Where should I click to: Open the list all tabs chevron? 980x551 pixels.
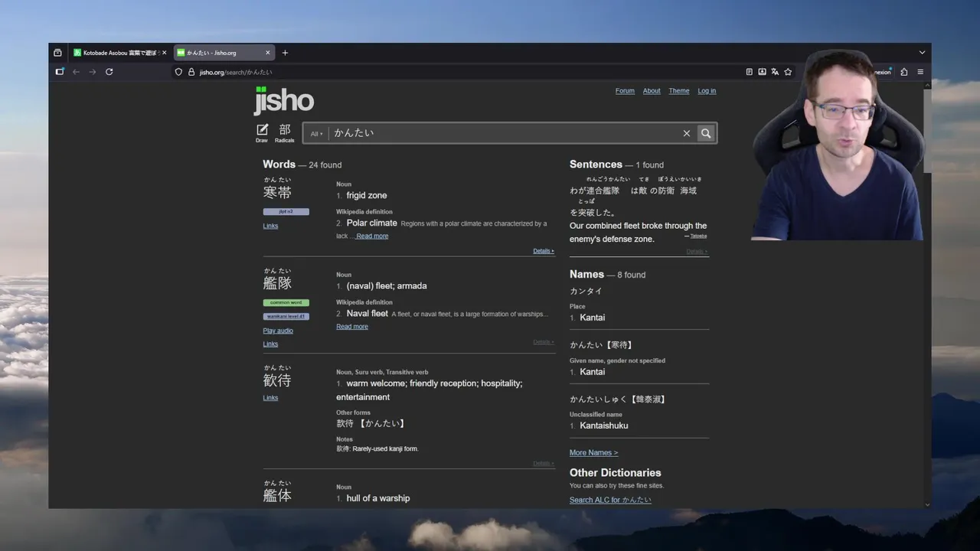(x=922, y=53)
